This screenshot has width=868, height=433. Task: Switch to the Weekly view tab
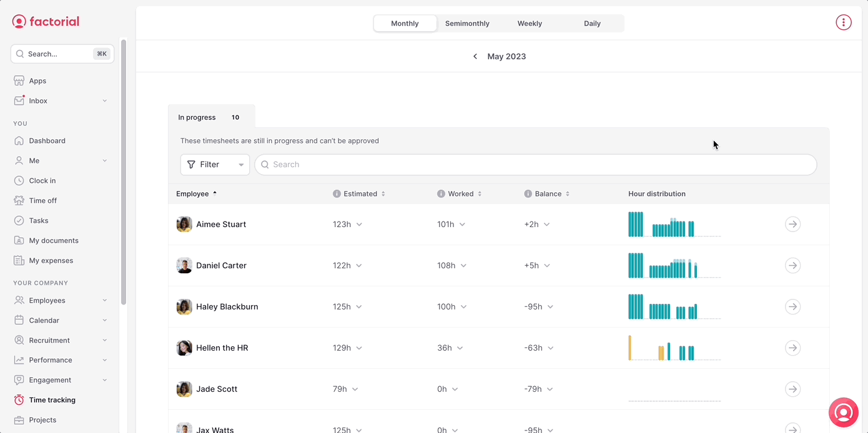click(530, 23)
